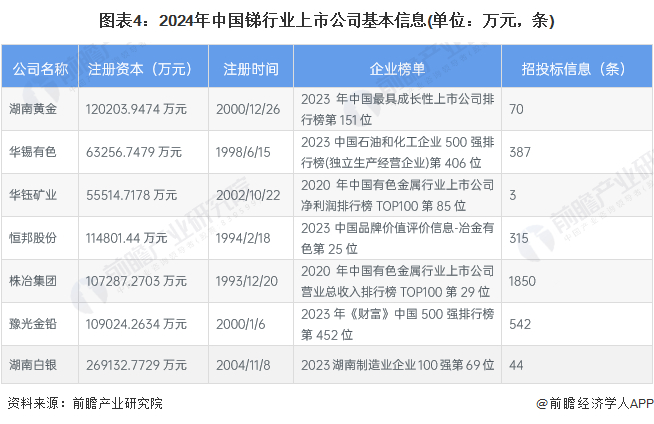The image size is (654, 424).
Task: Select ranking text '《财富》中国 500 强排行榜第 452 位'
Action: point(397,324)
